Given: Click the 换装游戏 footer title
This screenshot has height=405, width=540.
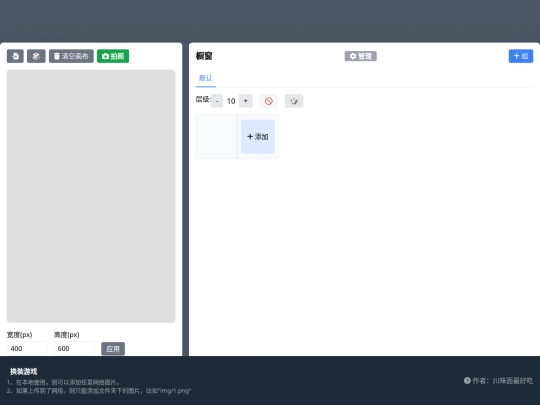Looking at the screenshot, I should tap(23, 371).
